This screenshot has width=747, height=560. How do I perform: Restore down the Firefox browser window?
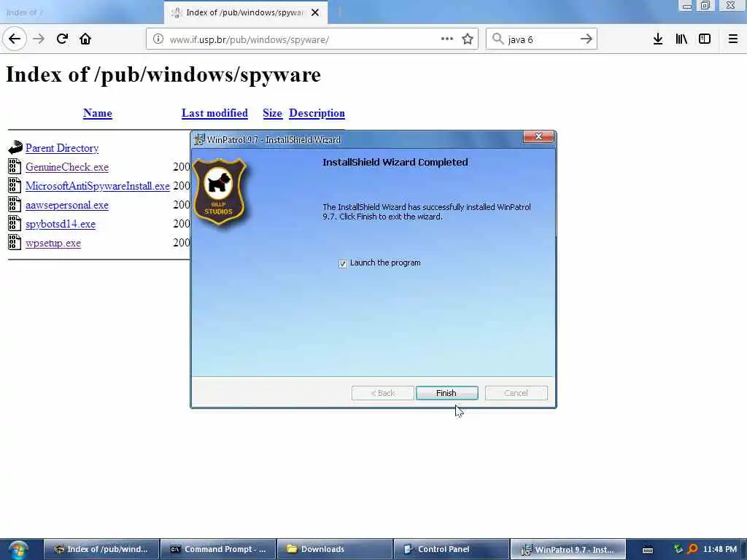(705, 6)
